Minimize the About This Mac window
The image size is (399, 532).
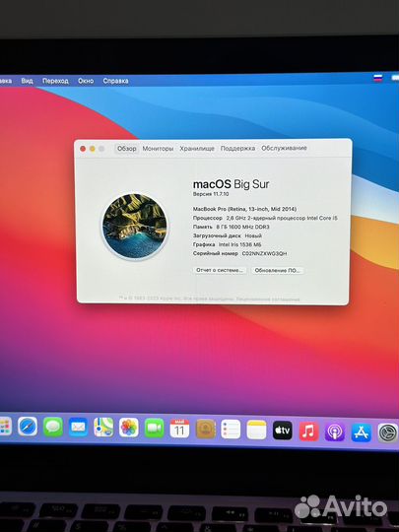coord(93,149)
